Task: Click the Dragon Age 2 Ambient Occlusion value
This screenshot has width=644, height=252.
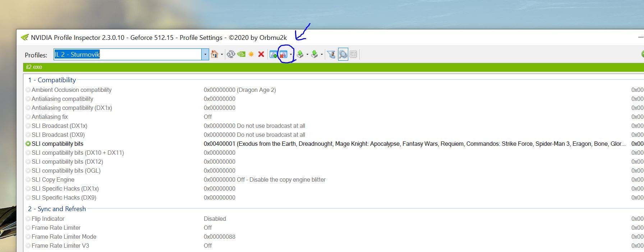Action: coord(240,90)
